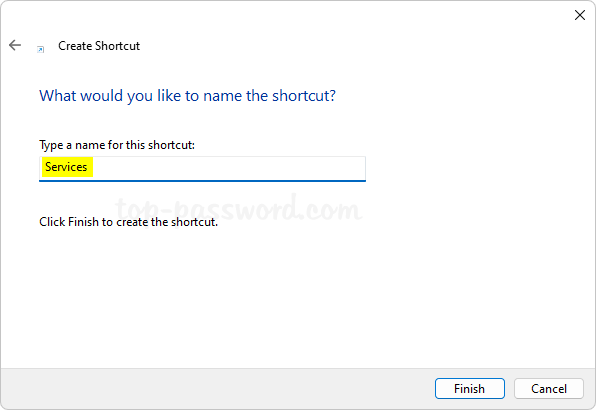This screenshot has width=596, height=410.
Task: Click the highlighted word Services in the field
Action: [x=66, y=167]
